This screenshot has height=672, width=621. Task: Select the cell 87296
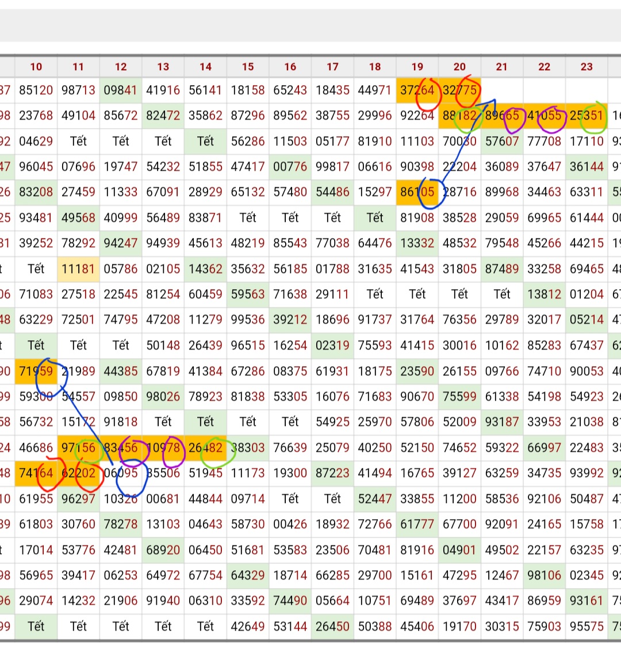(248, 116)
